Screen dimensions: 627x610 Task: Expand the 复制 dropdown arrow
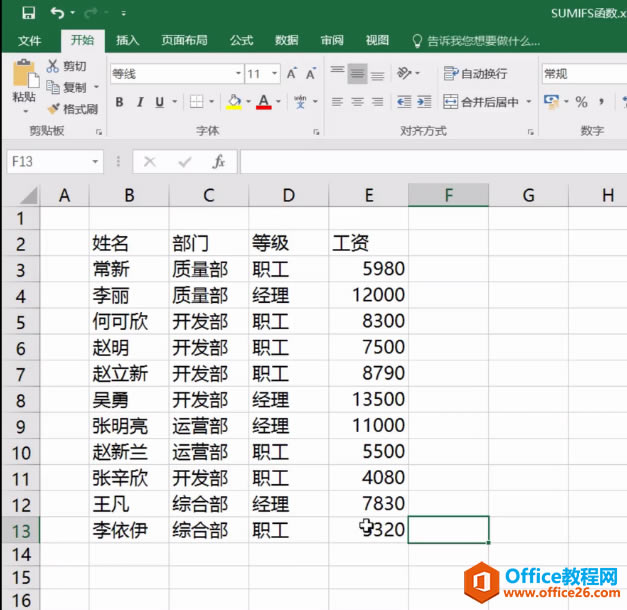(x=96, y=87)
